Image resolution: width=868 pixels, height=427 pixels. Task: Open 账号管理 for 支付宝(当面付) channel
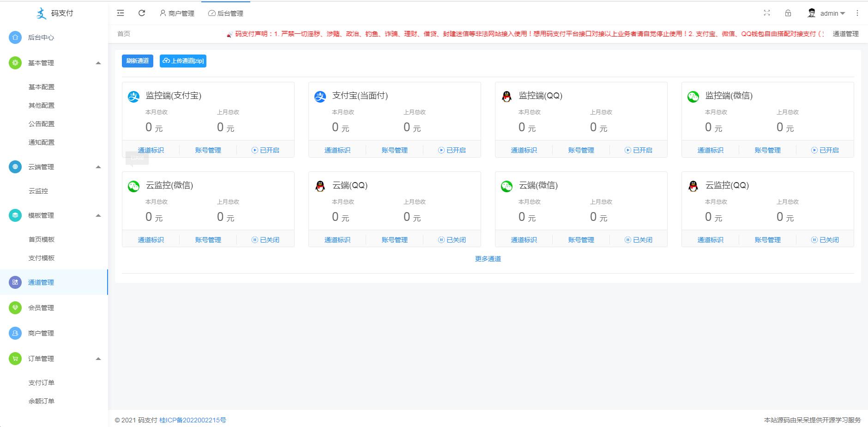(395, 150)
